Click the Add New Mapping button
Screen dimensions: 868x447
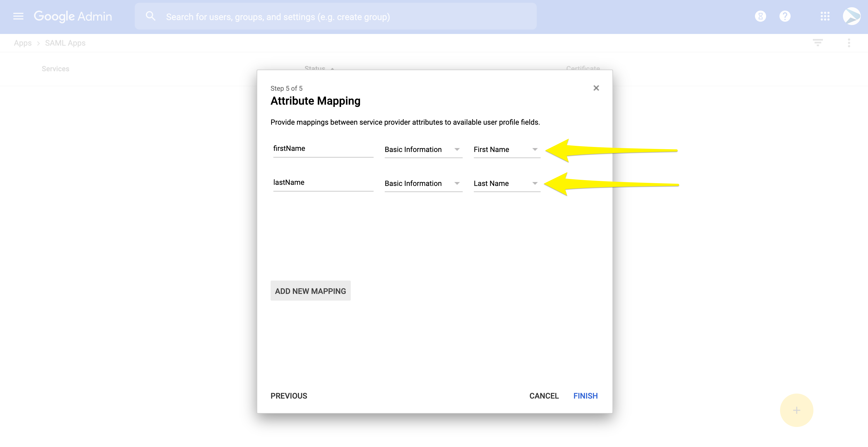point(310,291)
